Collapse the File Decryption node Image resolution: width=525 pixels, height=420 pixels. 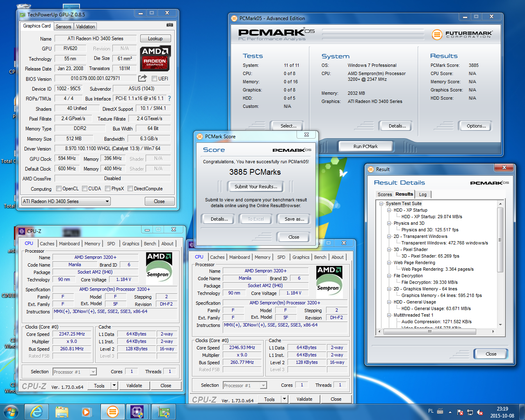coord(389,276)
